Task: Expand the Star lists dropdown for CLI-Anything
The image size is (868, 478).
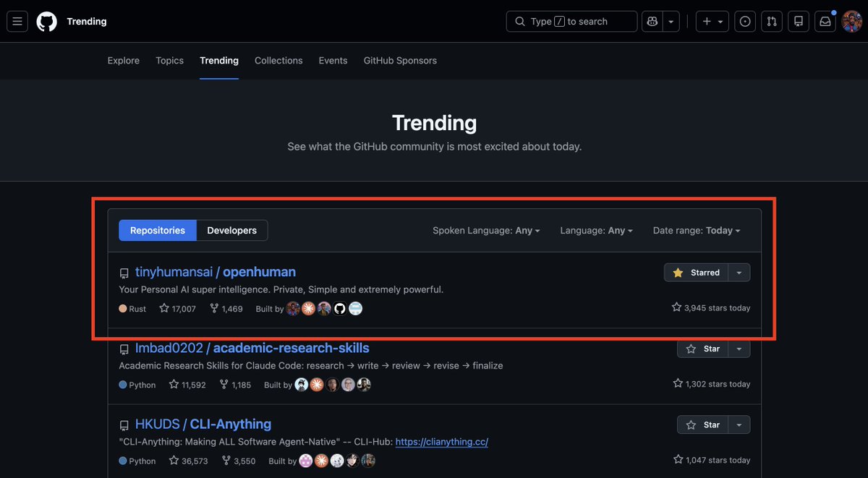Action: pyautogui.click(x=739, y=424)
